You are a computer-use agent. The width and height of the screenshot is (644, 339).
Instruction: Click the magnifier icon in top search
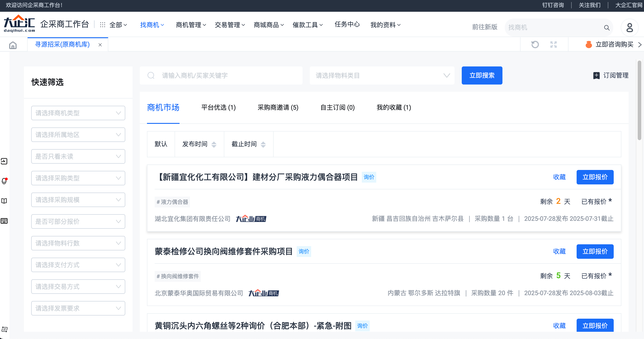pos(606,28)
